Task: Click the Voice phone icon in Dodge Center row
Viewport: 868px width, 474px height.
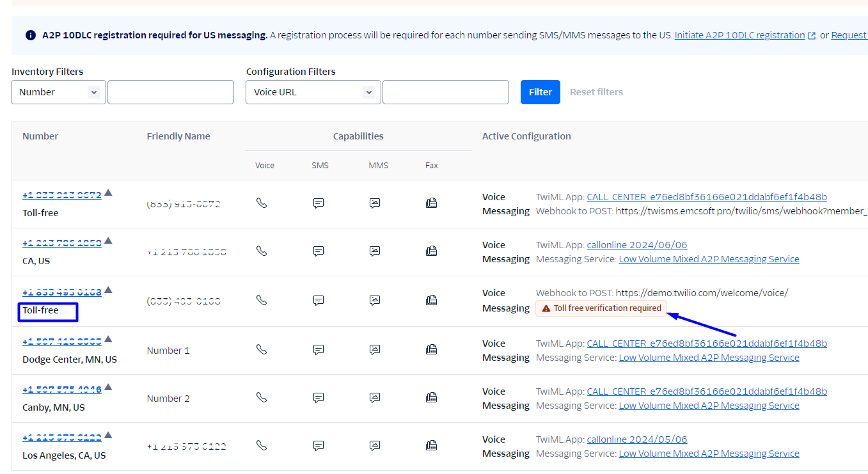Action: (261, 349)
